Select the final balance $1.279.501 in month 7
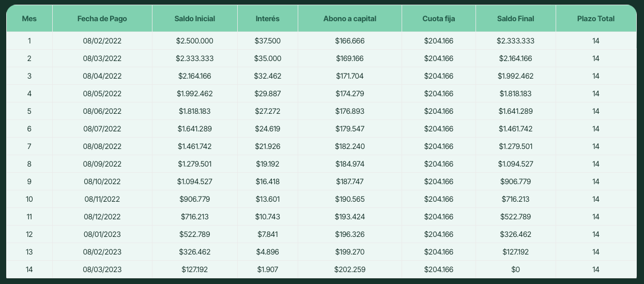The height and width of the screenshot is (284, 644). click(516, 146)
